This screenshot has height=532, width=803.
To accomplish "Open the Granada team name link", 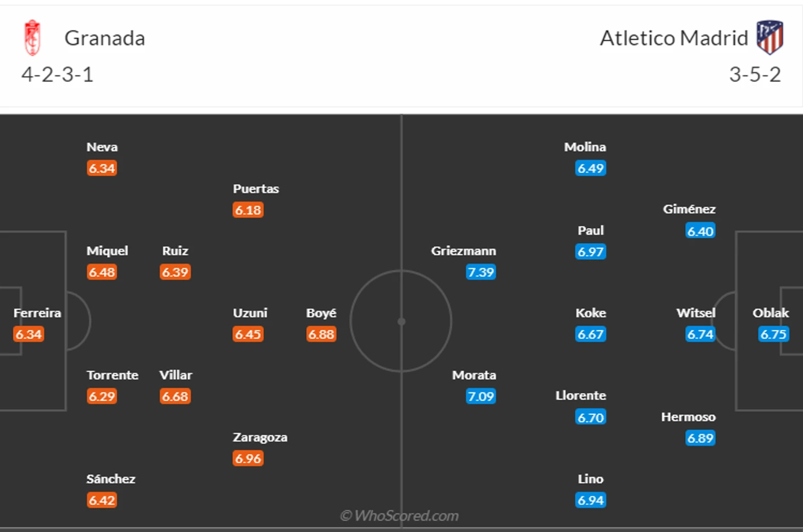I will pyautogui.click(x=105, y=38).
